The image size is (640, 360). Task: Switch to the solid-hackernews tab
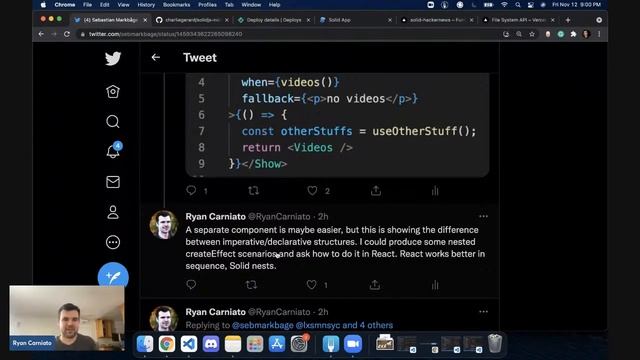[437, 20]
